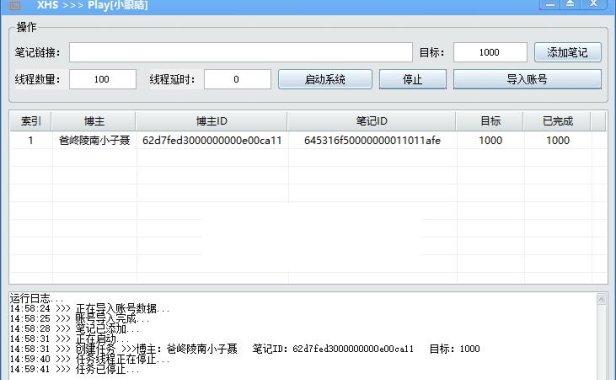Screen dimensions: 616x380
Task: Import accounts via 导入账号 button
Action: (527, 79)
